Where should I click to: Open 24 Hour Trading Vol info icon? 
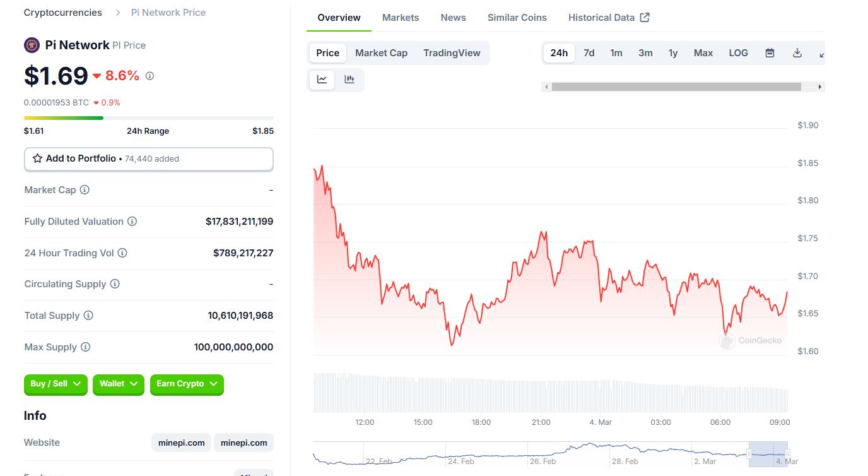click(122, 253)
